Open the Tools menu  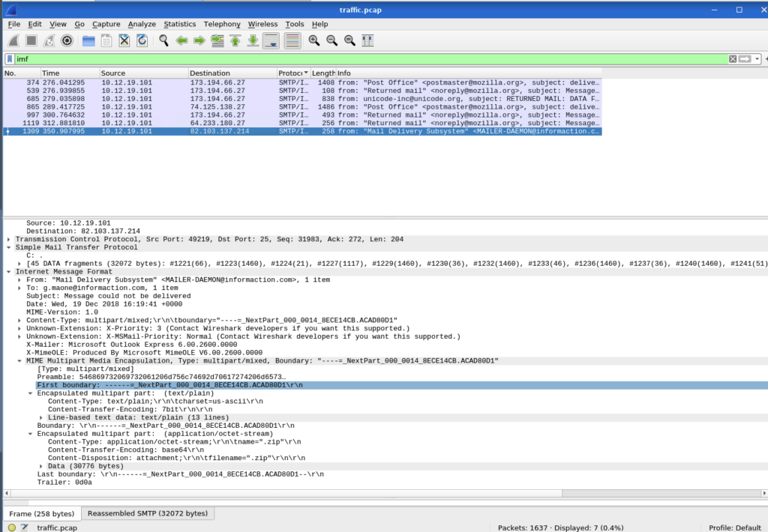[x=295, y=24]
